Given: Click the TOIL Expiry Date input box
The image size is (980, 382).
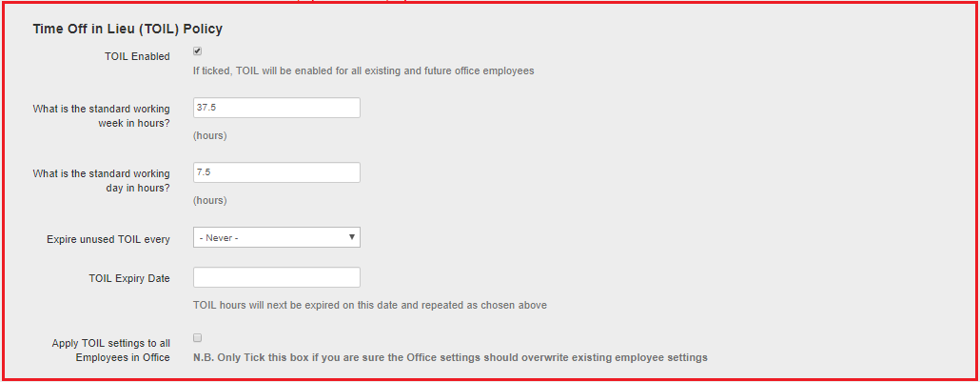Looking at the screenshot, I should 276,277.
